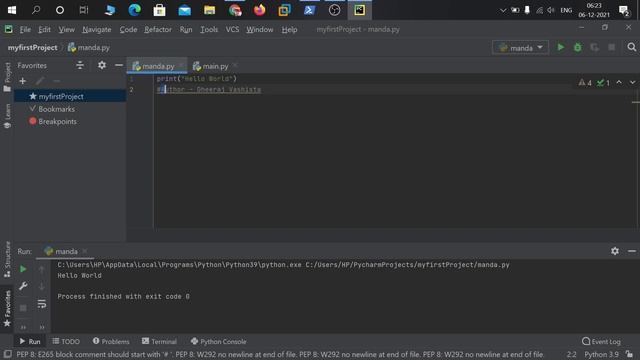Open the TODO tool window
The width and height of the screenshot is (640, 360).
(x=66, y=342)
